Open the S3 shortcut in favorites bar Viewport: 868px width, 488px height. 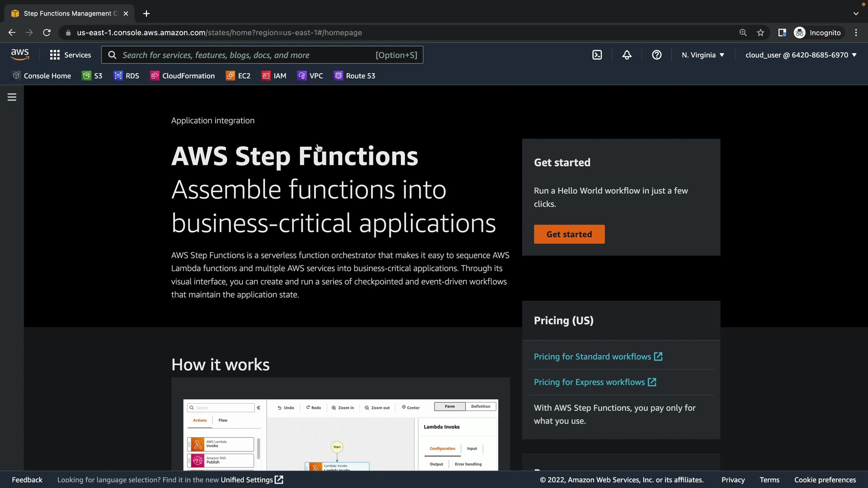pos(92,76)
